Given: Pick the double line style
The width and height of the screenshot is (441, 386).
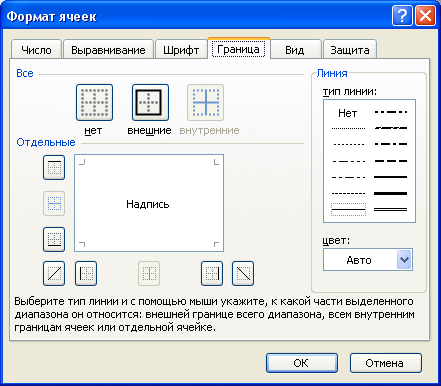Looking at the screenshot, I should (x=391, y=210).
